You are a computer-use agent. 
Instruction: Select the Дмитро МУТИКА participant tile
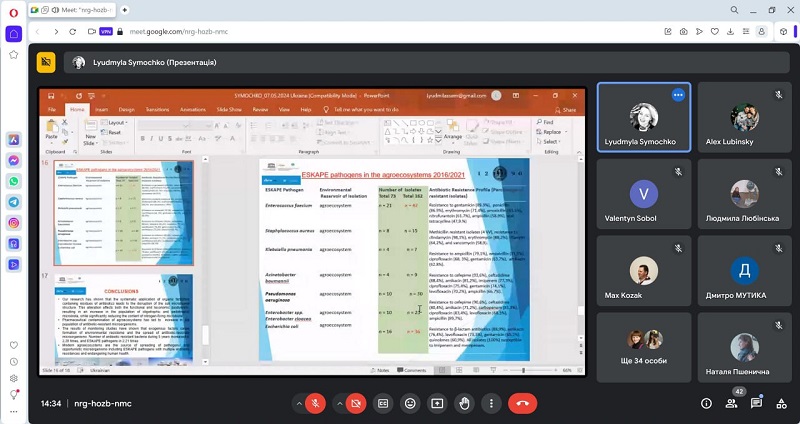click(x=744, y=271)
